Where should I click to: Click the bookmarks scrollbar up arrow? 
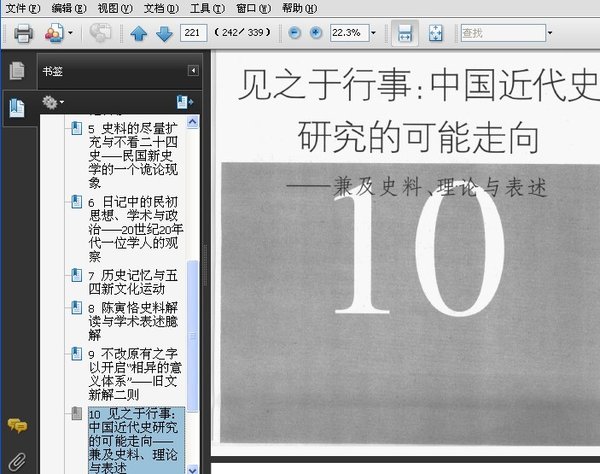(192, 122)
